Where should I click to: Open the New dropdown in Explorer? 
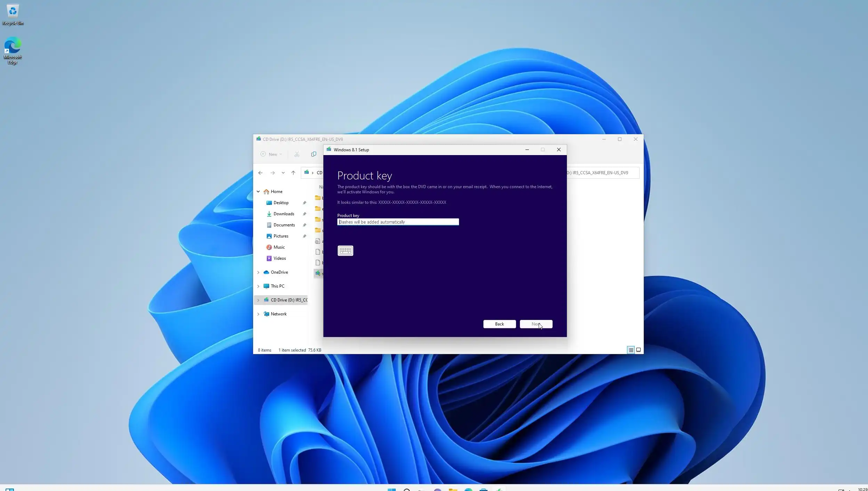(x=271, y=154)
